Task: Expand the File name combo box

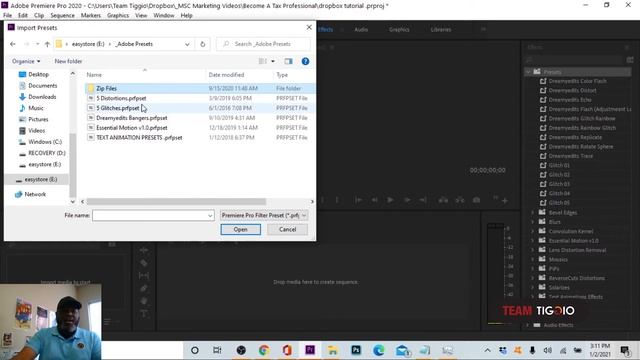Action: 210,216
